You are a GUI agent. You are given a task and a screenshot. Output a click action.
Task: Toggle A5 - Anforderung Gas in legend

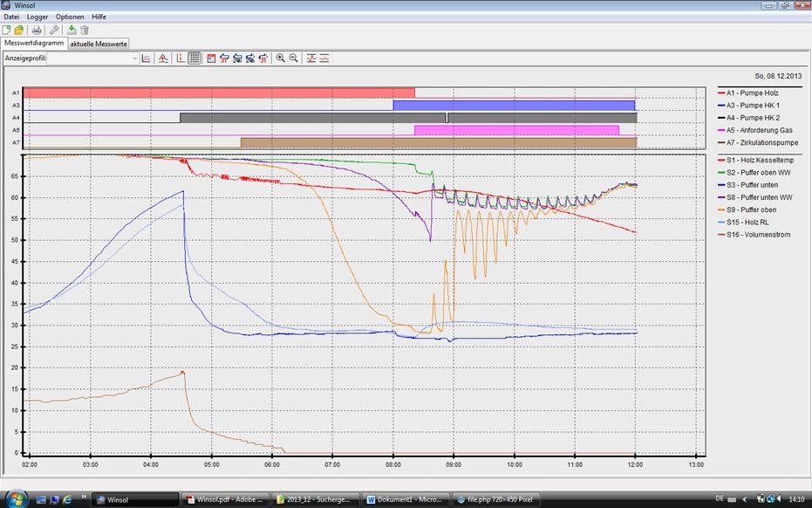click(x=761, y=129)
